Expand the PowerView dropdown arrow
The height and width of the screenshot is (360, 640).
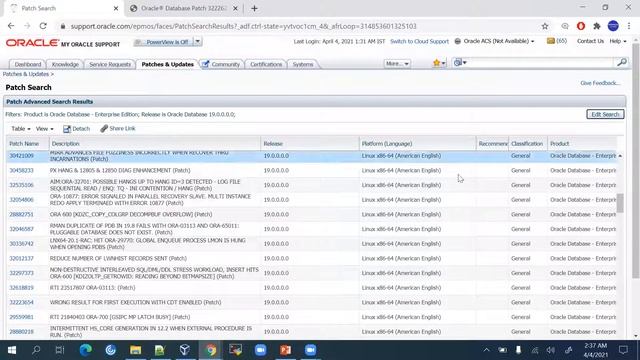click(x=198, y=42)
